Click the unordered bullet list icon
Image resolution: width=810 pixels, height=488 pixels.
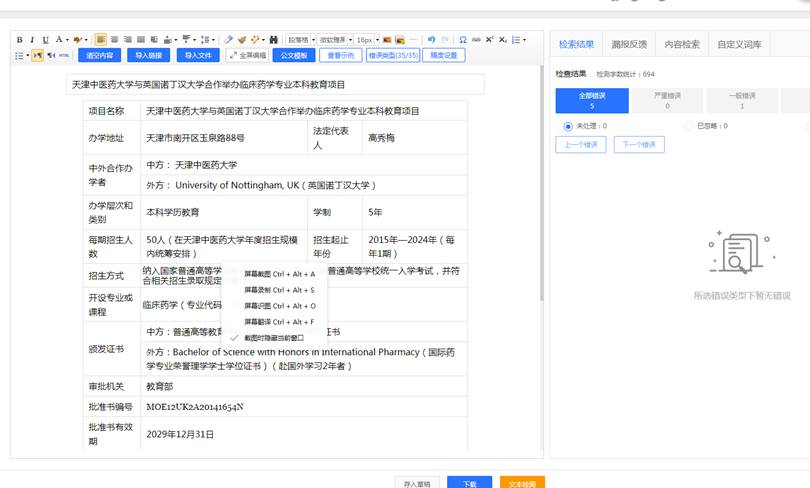coord(19,55)
